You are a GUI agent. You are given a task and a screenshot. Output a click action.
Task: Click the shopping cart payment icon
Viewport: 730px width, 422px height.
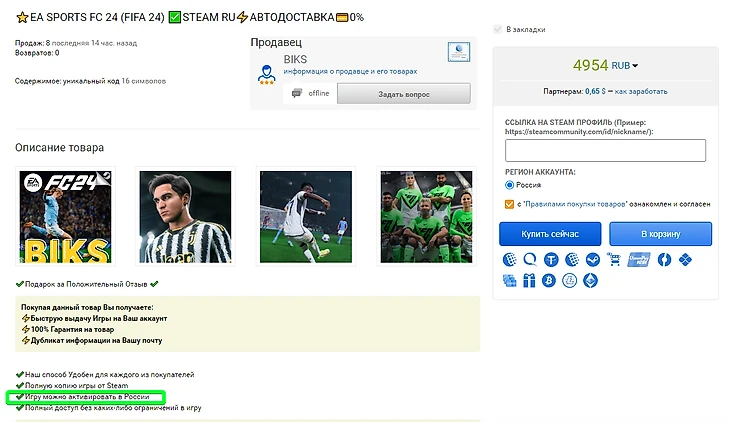pyautogui.click(x=614, y=259)
